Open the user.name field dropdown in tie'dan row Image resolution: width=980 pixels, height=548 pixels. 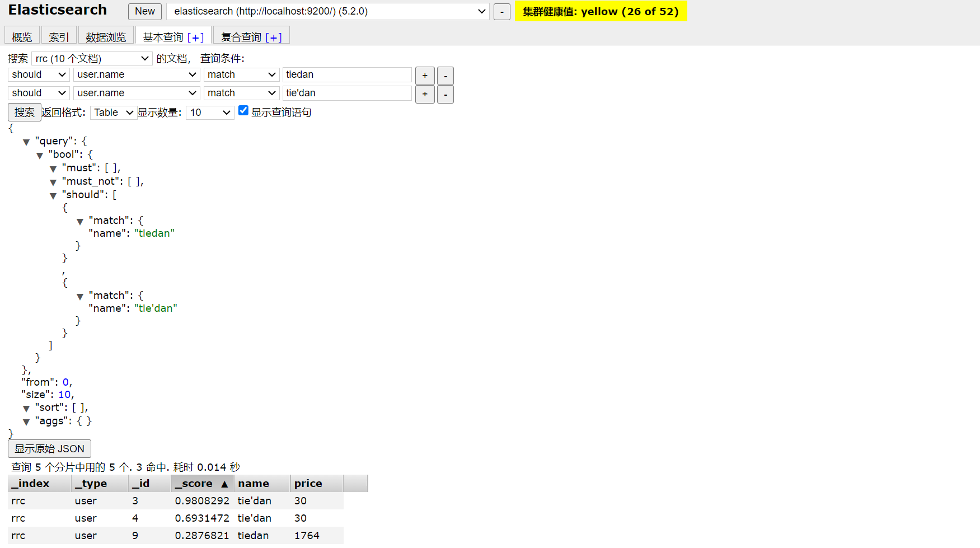coord(137,93)
